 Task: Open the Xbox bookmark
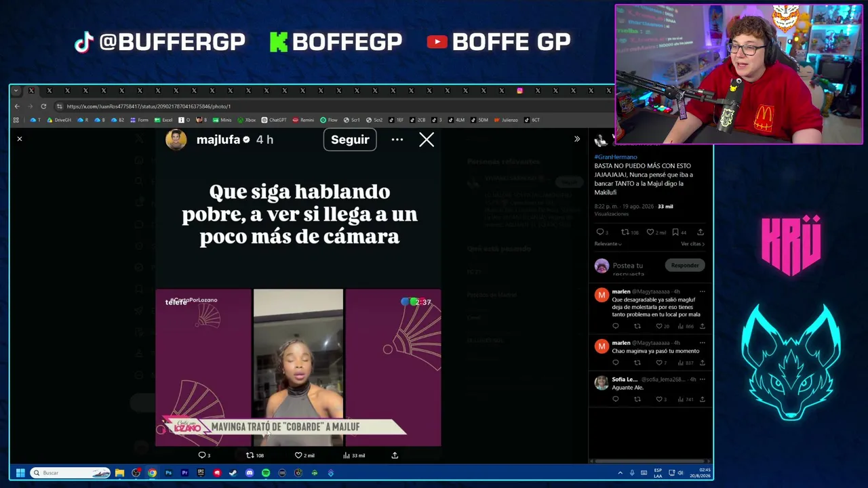pyautogui.click(x=247, y=121)
